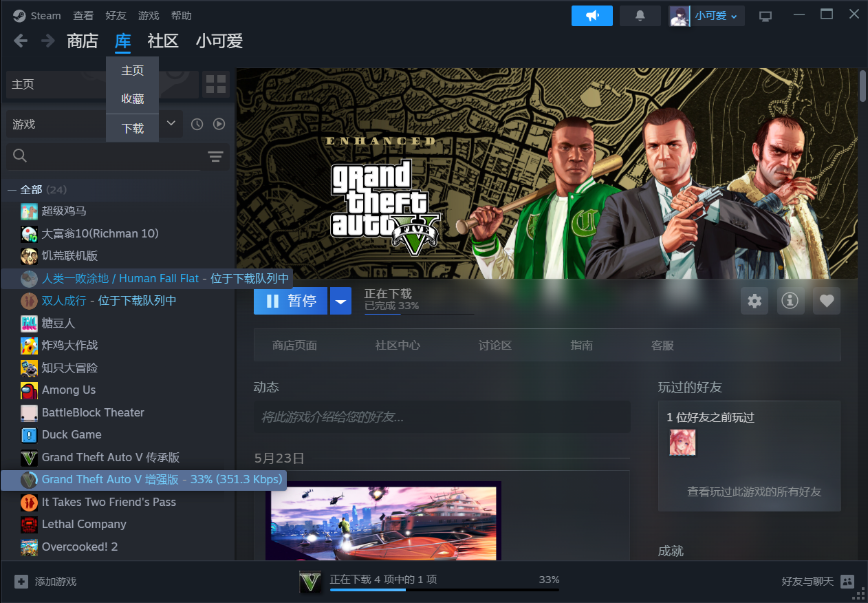Image resolution: width=868 pixels, height=603 pixels.
Task: Open GTA V manage gear icon
Action: pyautogui.click(x=755, y=301)
